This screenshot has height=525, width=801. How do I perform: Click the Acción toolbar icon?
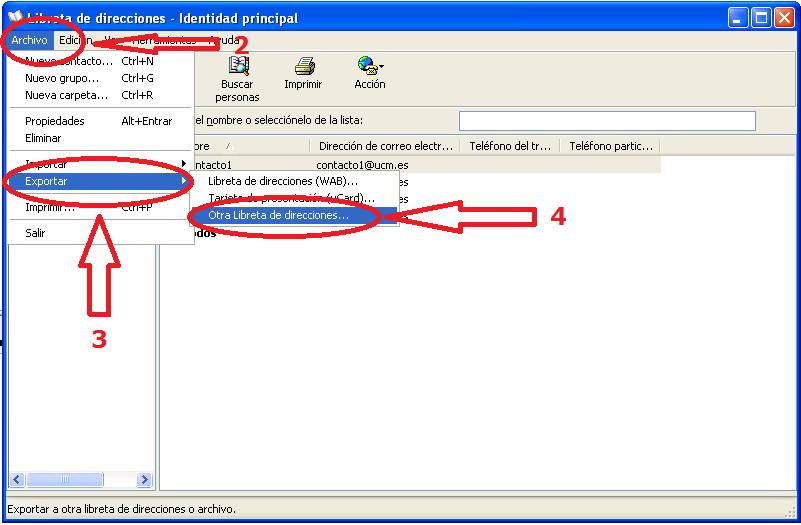(x=365, y=67)
